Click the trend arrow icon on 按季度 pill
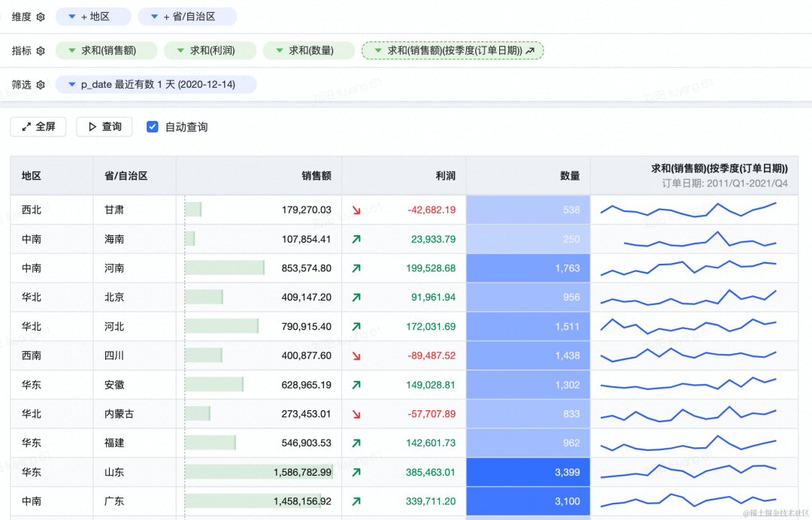The width and height of the screenshot is (812, 520). (x=531, y=50)
